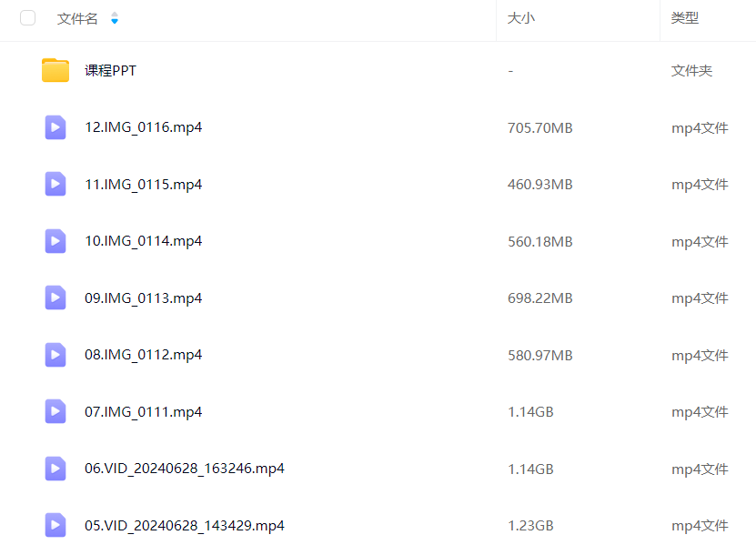Viewport: 756px width, 555px height.
Task: Open file 07.IMG_0111.mp4
Action: tap(143, 412)
